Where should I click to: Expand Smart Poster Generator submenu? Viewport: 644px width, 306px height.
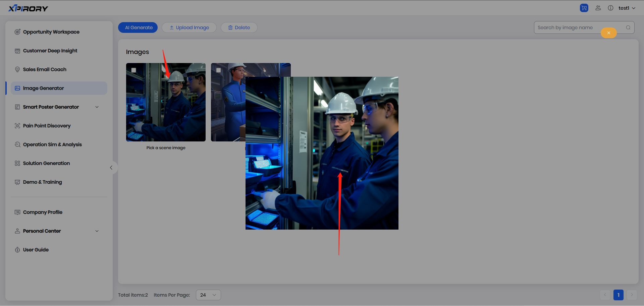tap(97, 107)
